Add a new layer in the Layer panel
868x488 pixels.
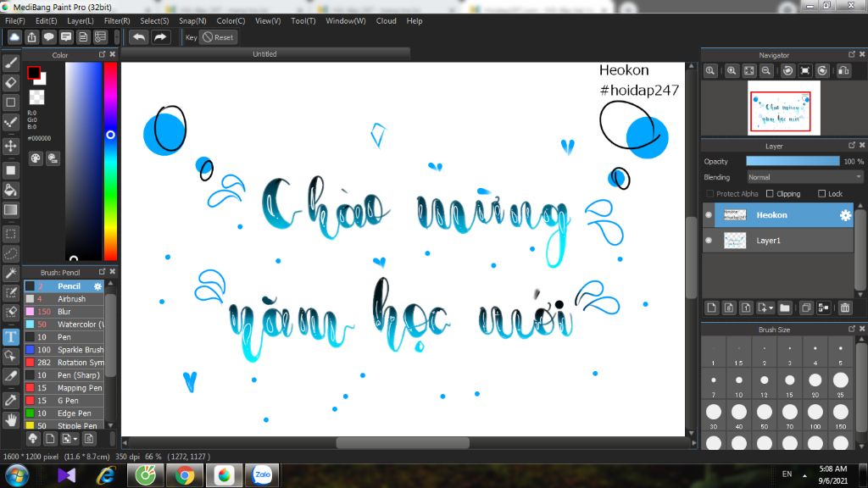712,308
